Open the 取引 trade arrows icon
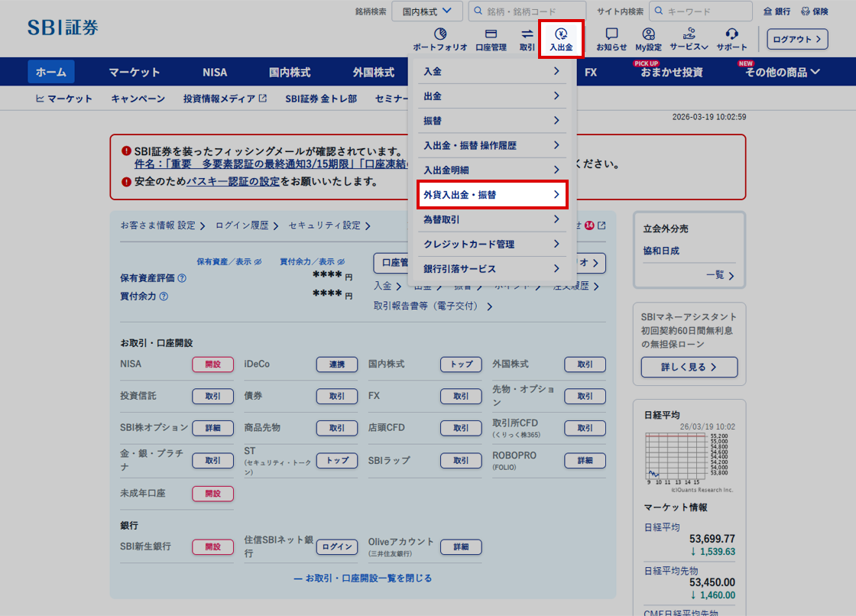Viewport: 856px width, 616px height. [527, 34]
